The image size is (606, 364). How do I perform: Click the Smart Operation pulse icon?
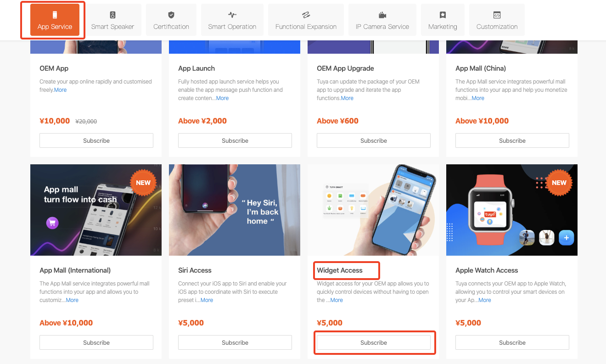coord(232,15)
